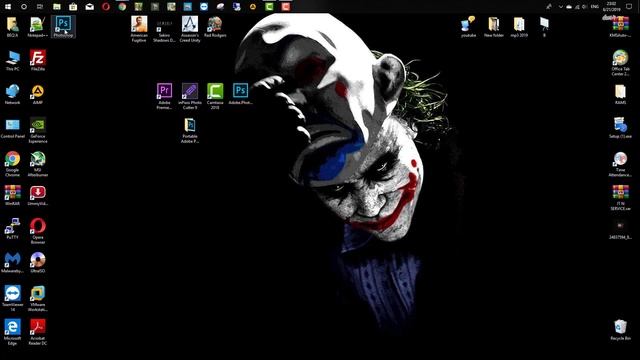The height and width of the screenshot is (360, 640).
Task: Open the Camtasia 2018 desktop shortcut
Action: click(x=215, y=96)
